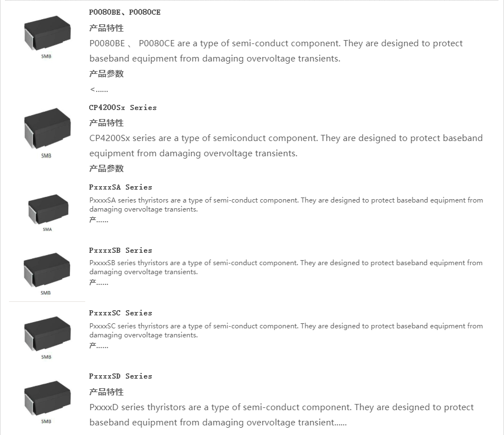This screenshot has height=435, width=504.
Task: Click the PxxxxSC SMB package image
Action: click(x=47, y=337)
